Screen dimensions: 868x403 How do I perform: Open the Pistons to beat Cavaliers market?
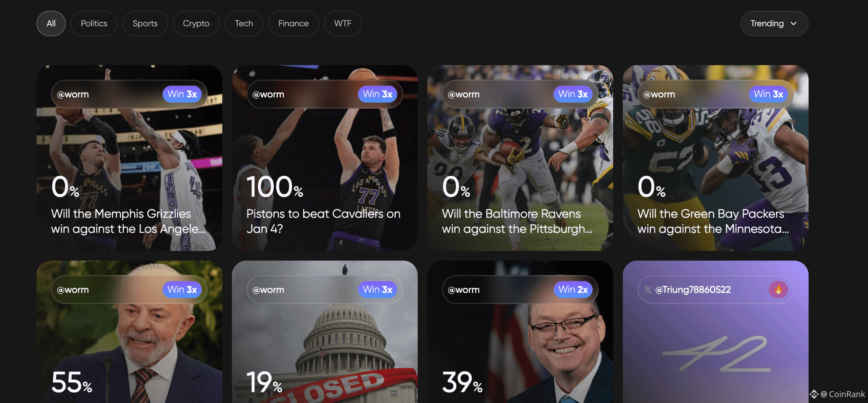tap(324, 158)
